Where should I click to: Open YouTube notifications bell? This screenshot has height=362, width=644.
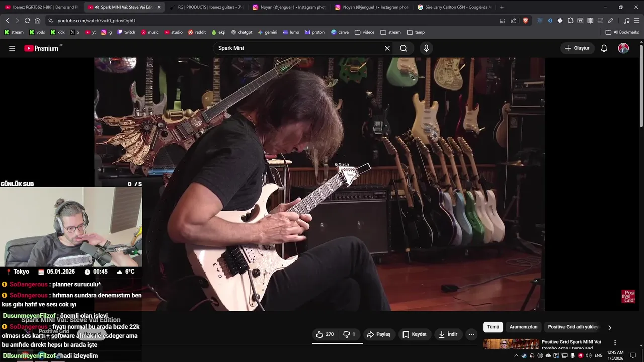(604, 48)
